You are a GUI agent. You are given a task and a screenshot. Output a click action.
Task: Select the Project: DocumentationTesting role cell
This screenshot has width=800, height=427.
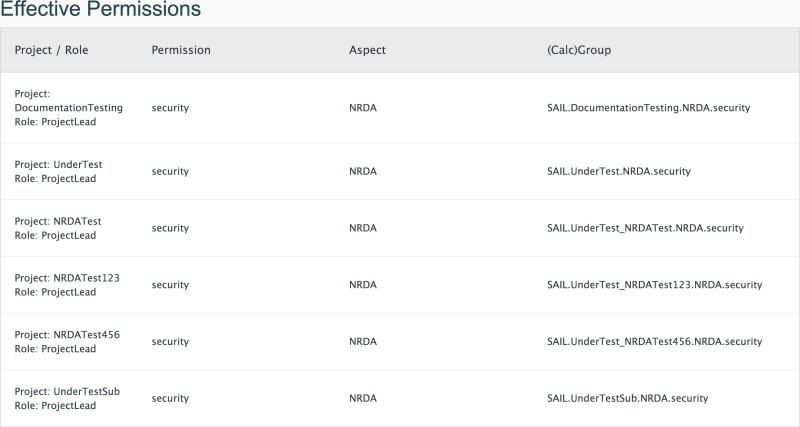point(68,107)
